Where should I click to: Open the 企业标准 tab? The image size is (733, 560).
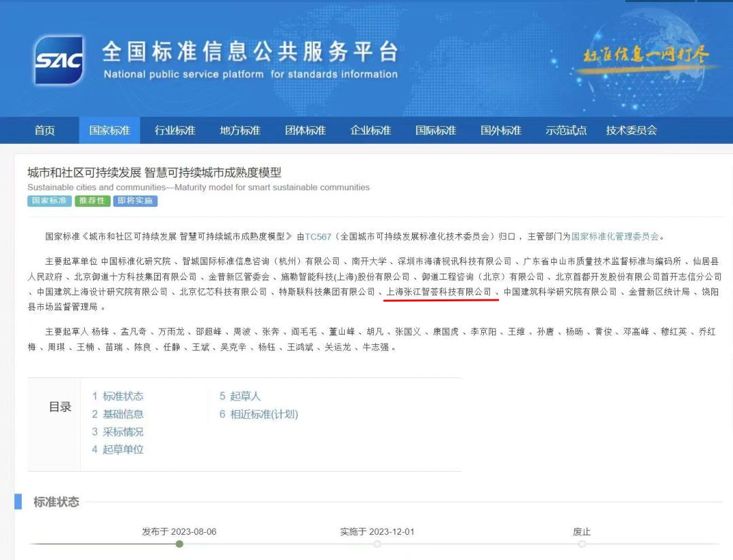[x=371, y=130]
